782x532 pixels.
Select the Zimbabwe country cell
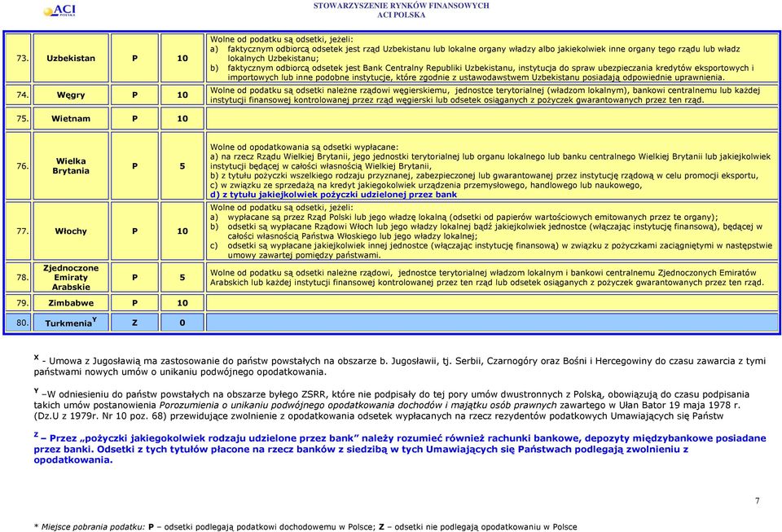(71, 302)
